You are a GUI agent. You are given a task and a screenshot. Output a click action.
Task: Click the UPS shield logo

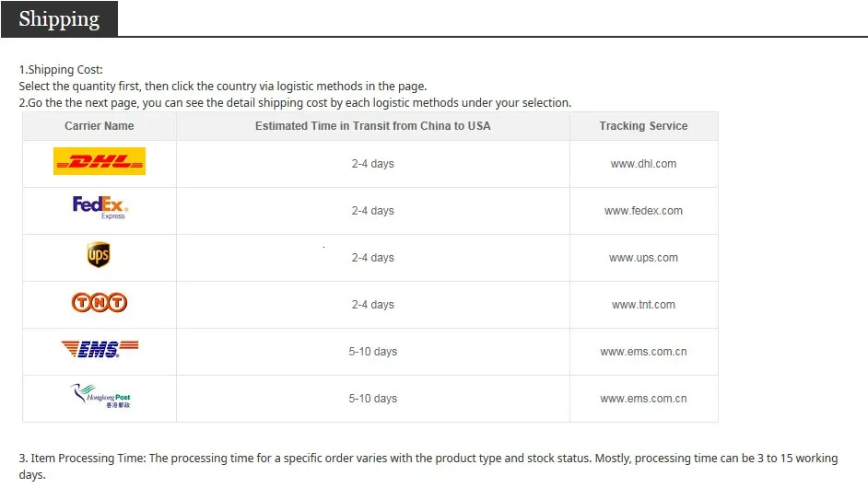point(99,254)
